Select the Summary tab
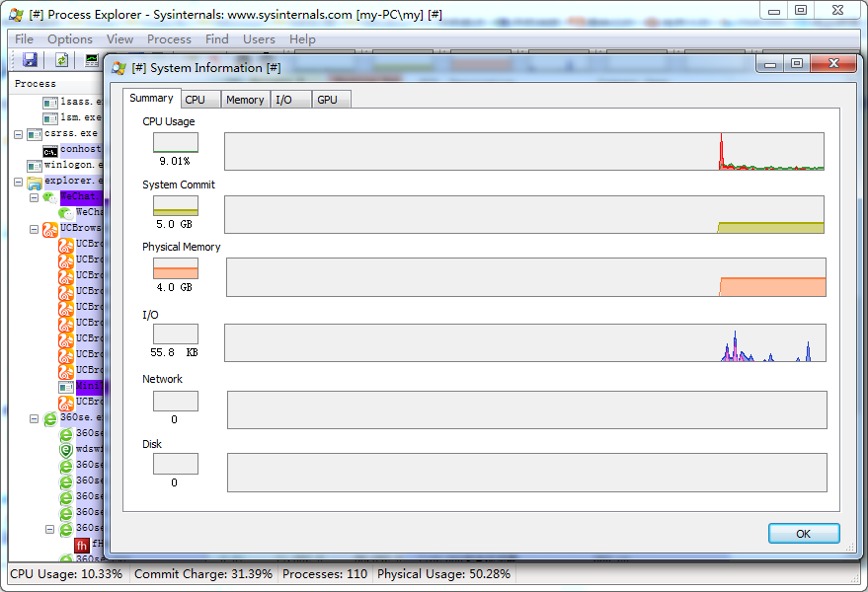868x592 pixels. coord(151,98)
